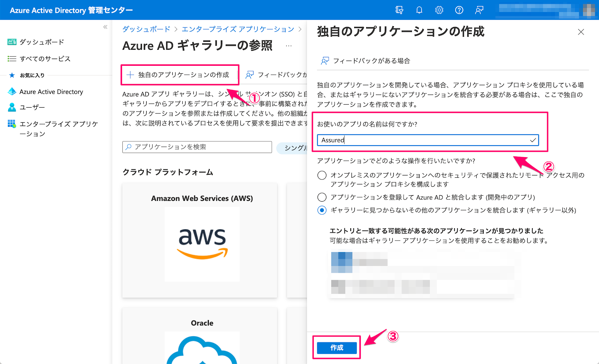This screenshot has height=364, width=599.
Task: Open the settings gear in header
Action: coord(439,10)
